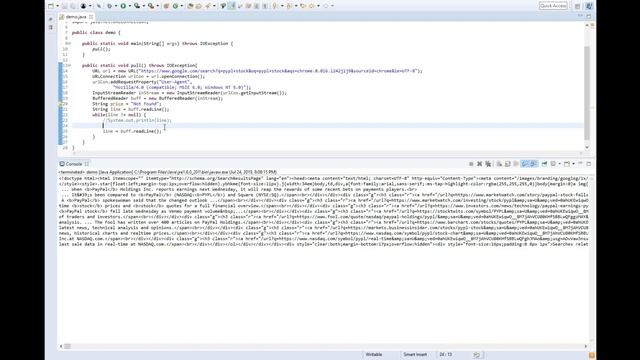Click the Quick Access field
Viewport: 640px width, 360px height.
pyautogui.click(x=553, y=6)
